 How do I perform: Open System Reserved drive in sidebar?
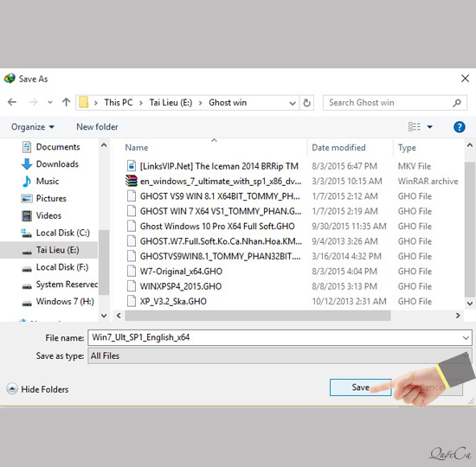click(x=67, y=285)
